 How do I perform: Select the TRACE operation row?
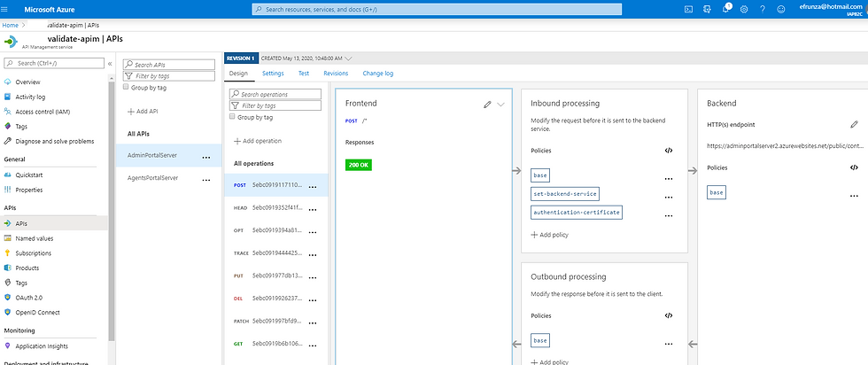pos(275,253)
